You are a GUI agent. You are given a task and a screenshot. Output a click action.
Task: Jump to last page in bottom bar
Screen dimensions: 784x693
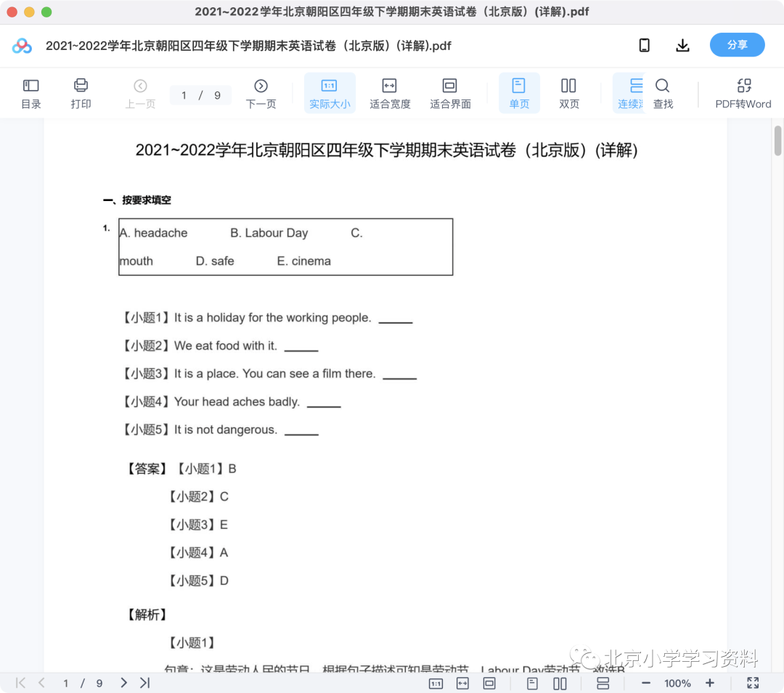pos(145,683)
